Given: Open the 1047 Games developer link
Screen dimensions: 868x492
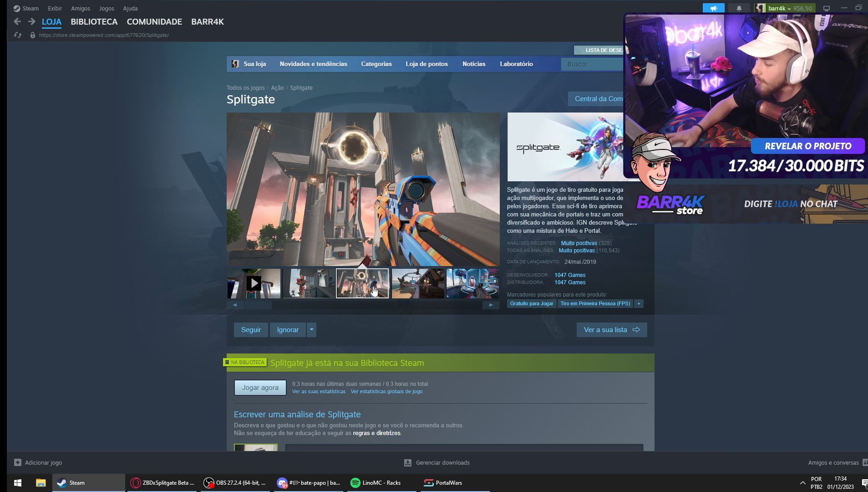Looking at the screenshot, I should click(570, 275).
